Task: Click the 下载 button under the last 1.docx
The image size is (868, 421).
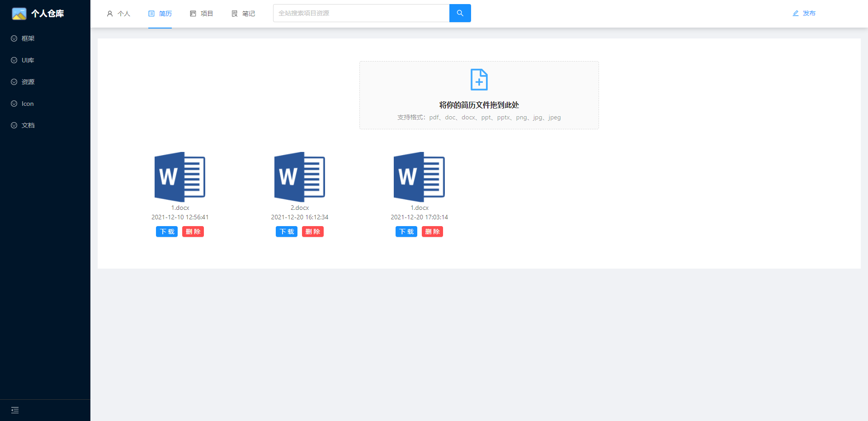Action: click(x=406, y=231)
